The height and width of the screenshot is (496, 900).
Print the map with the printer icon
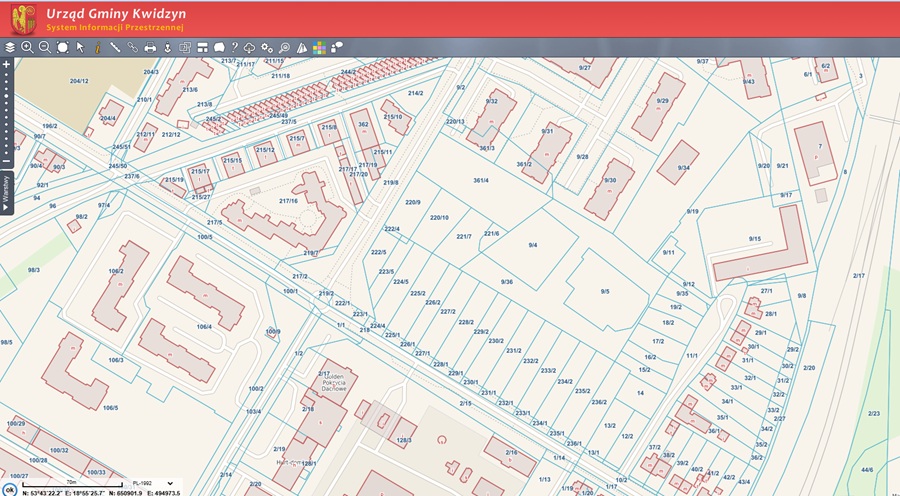(150, 47)
